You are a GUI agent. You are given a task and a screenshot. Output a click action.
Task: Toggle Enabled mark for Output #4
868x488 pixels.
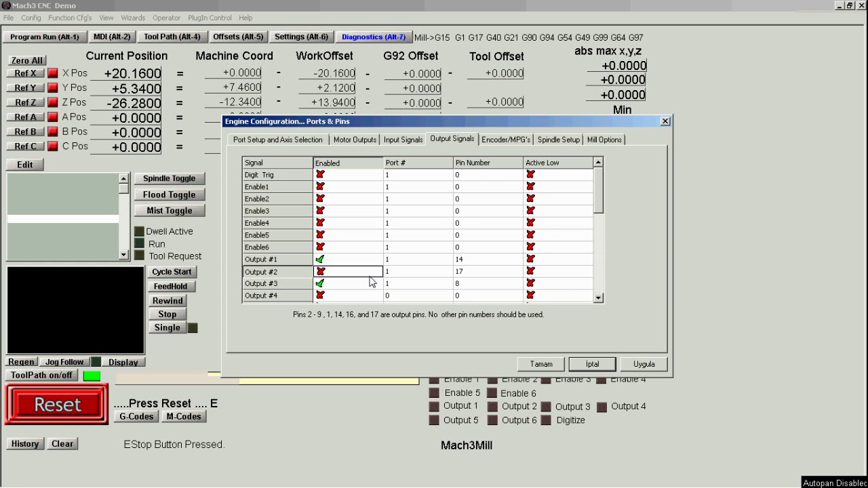pyautogui.click(x=320, y=296)
